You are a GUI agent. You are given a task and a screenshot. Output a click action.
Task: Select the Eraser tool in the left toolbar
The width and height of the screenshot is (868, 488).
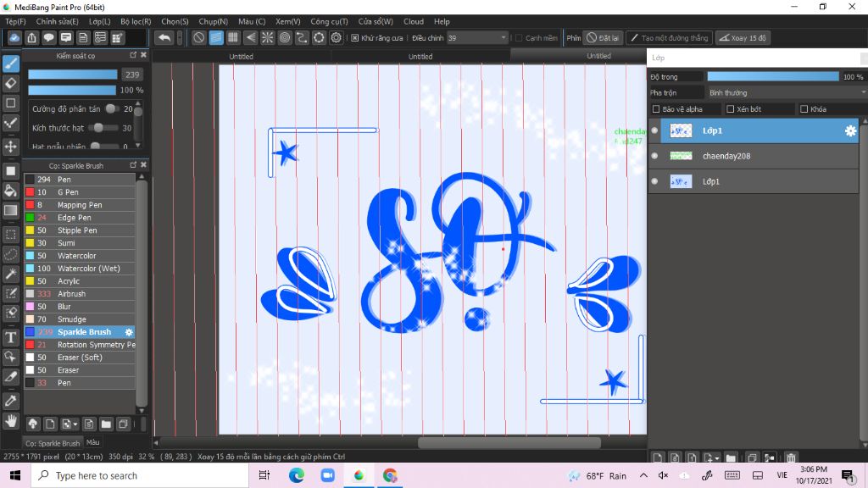(x=10, y=84)
